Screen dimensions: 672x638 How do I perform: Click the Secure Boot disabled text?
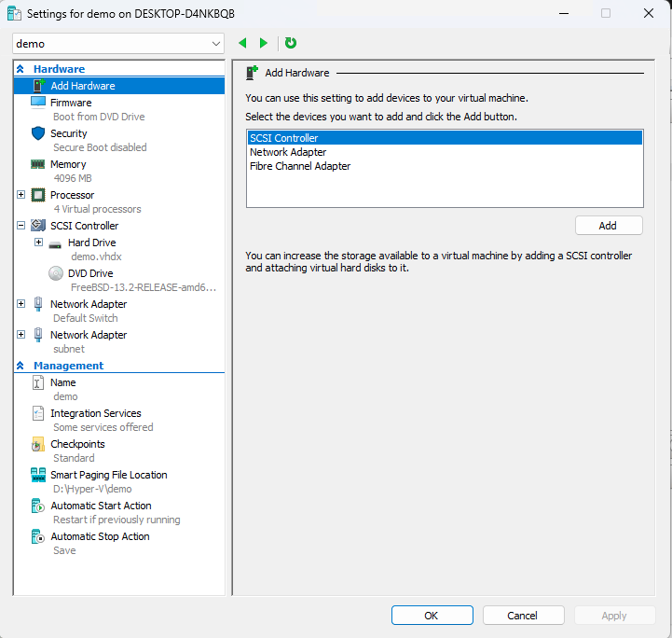100,147
